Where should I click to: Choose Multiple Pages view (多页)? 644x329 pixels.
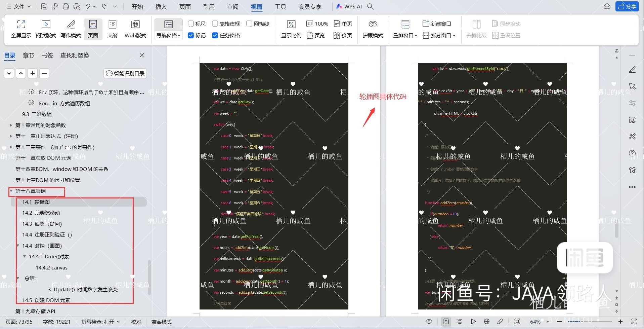343,35
